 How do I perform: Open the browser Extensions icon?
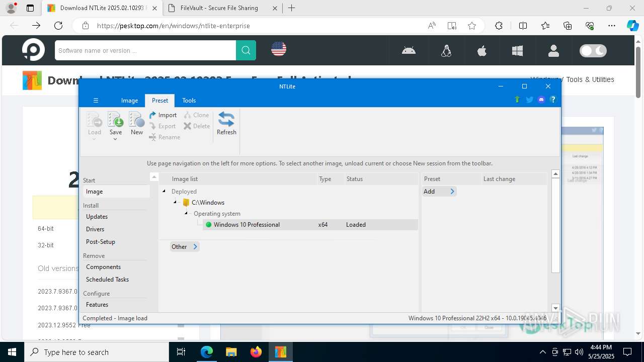point(499,26)
